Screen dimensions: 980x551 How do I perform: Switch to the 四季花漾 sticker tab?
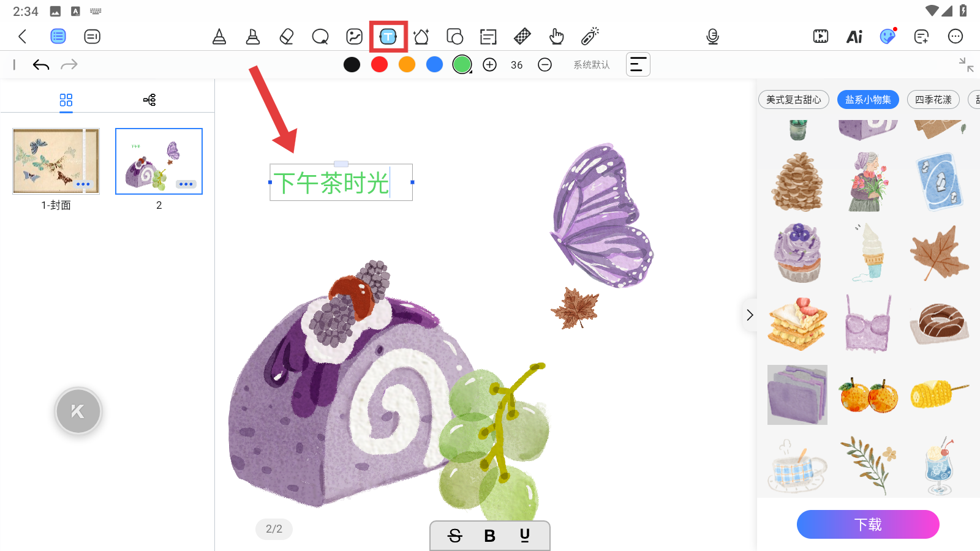click(x=933, y=99)
